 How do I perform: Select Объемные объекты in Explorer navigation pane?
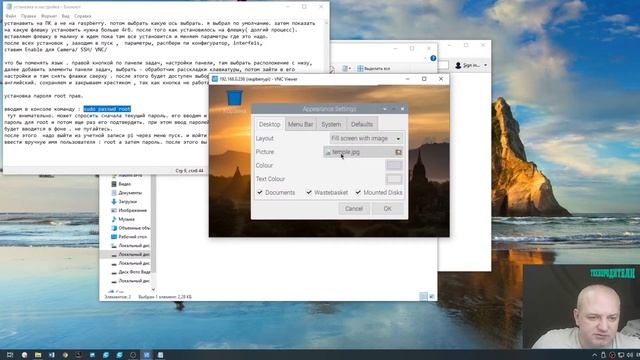[x=134, y=228]
